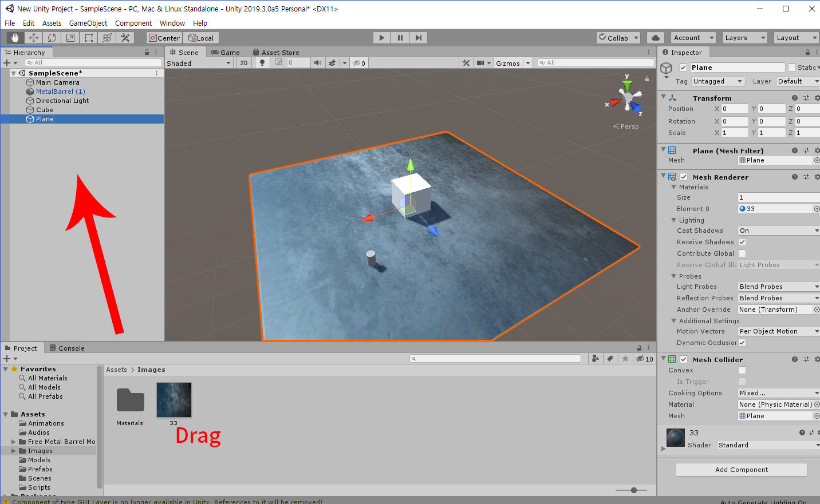Toggle Plane object active checkbox

pos(683,68)
